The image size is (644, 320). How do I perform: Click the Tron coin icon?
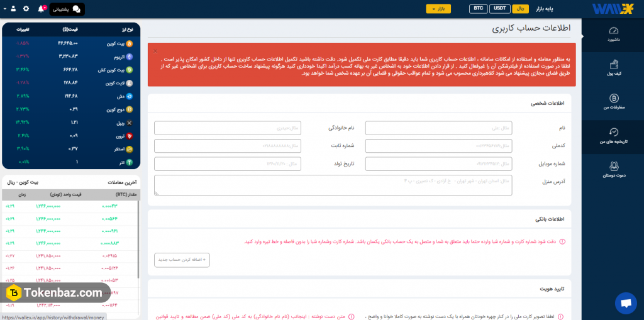130,136
